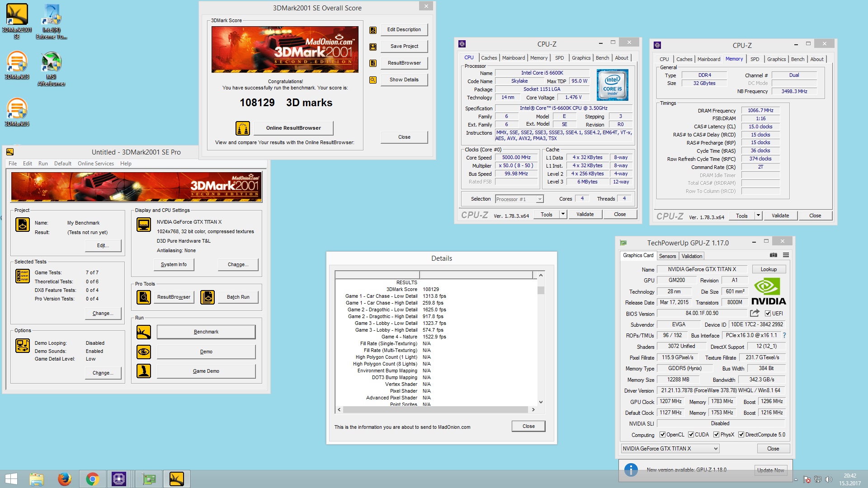Close the Details window with Close button

point(528,426)
